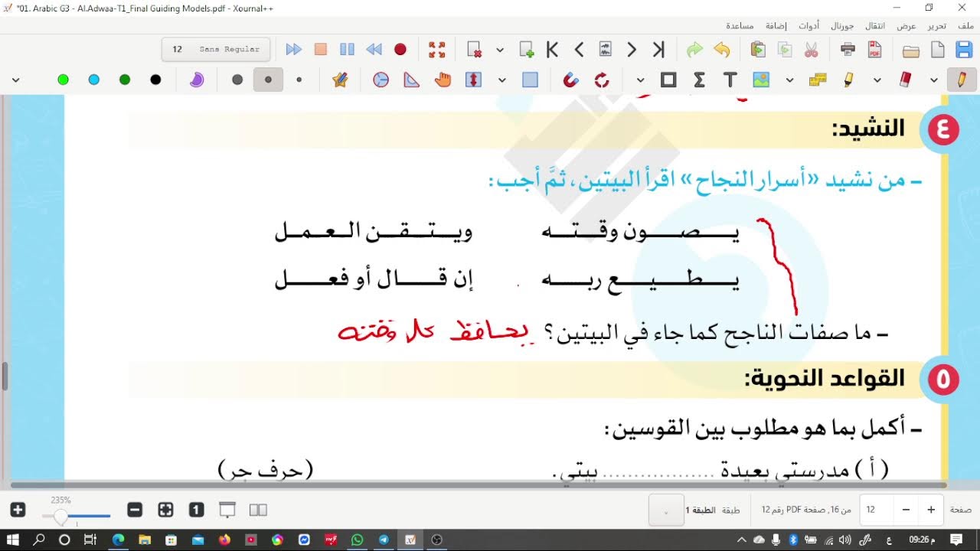Toggle the fill shape purple icon
The image size is (980, 551).
pyautogui.click(x=197, y=80)
